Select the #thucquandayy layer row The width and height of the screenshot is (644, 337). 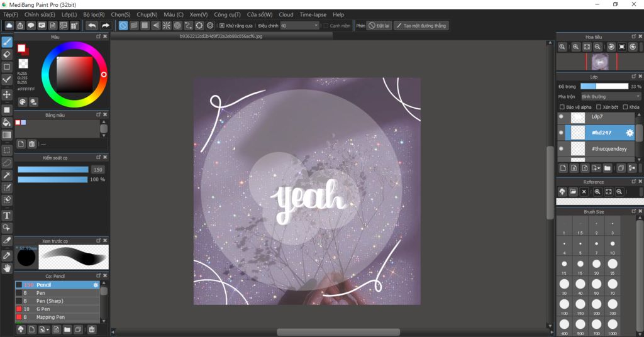[600, 148]
